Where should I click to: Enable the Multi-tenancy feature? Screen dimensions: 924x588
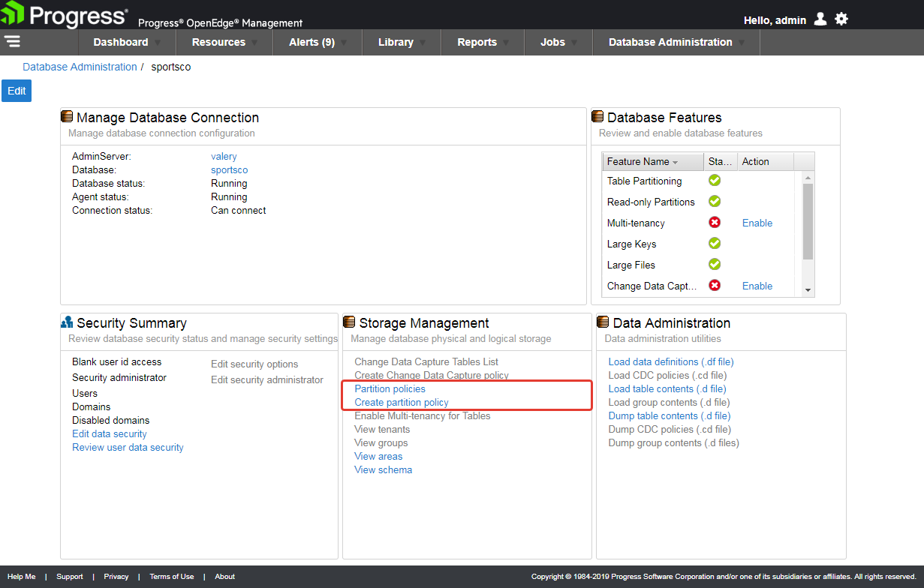757,223
